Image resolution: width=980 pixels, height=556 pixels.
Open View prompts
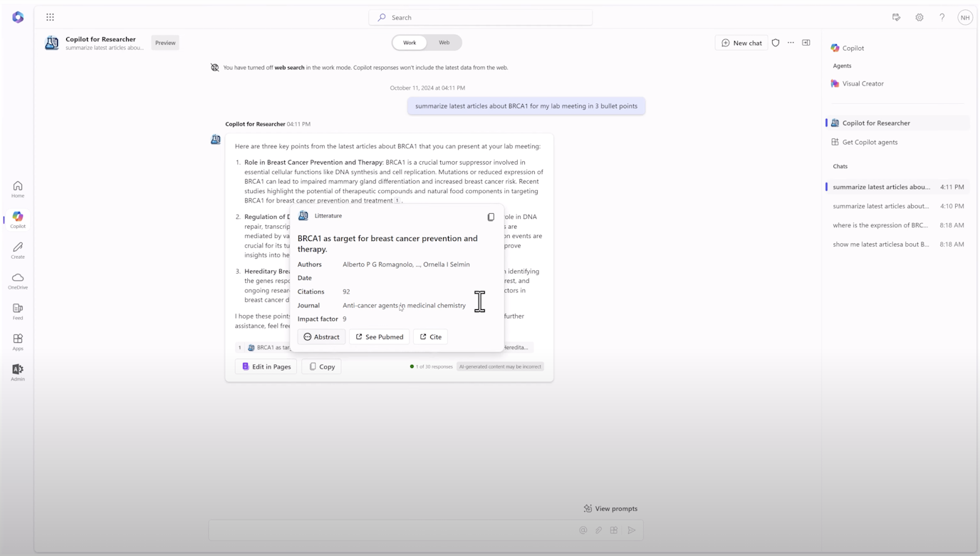tap(610, 508)
